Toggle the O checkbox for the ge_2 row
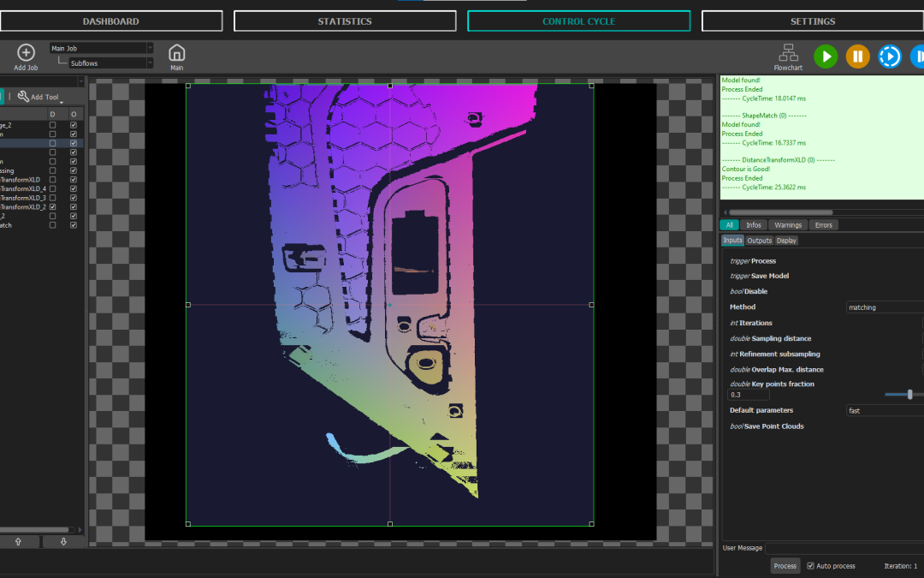This screenshot has height=578, width=924. click(x=74, y=125)
